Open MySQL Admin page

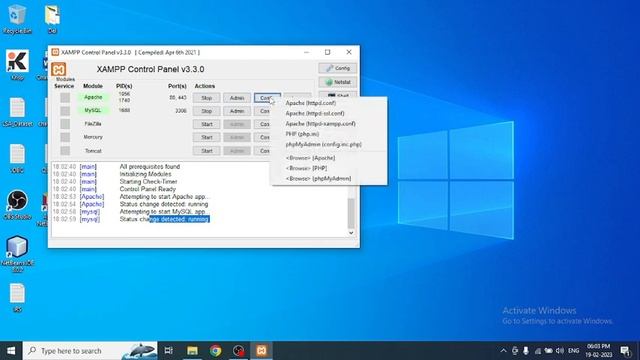[x=237, y=111]
